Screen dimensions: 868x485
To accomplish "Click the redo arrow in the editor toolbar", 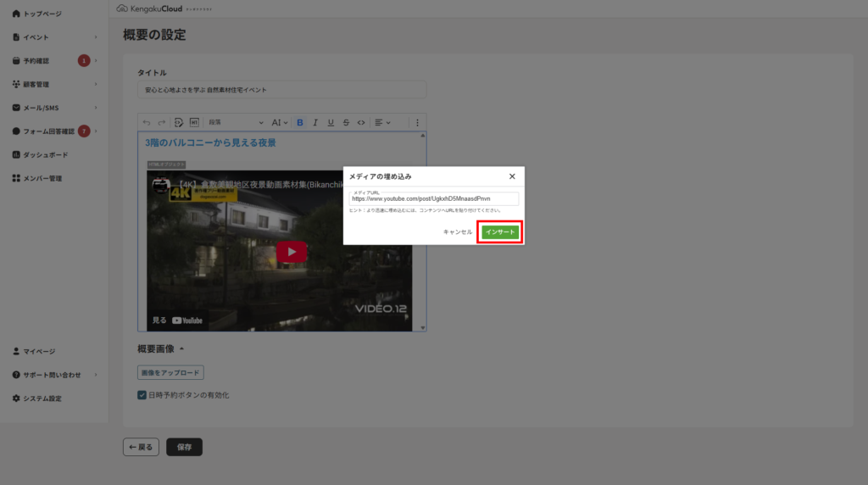I will coord(161,122).
